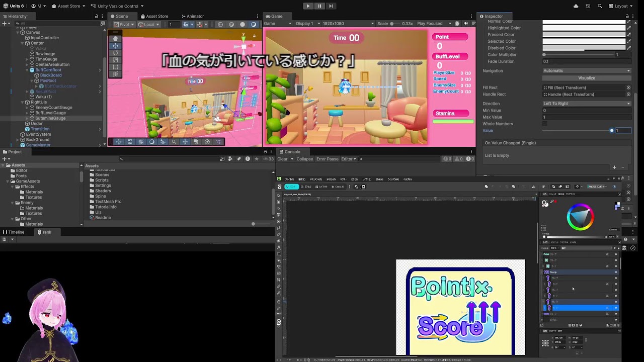Select the Move tool in Scene view
This screenshot has width=644, height=362.
[x=115, y=46]
